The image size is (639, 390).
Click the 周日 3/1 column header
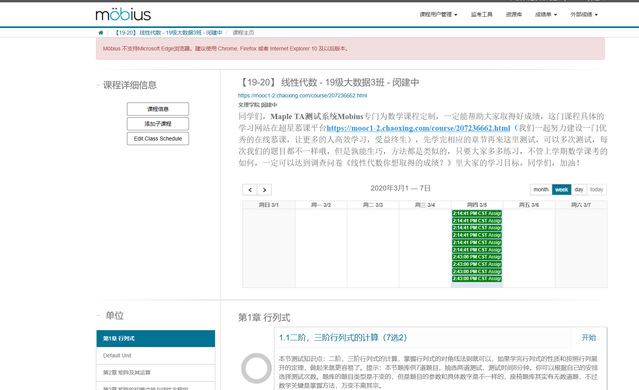[269, 205]
